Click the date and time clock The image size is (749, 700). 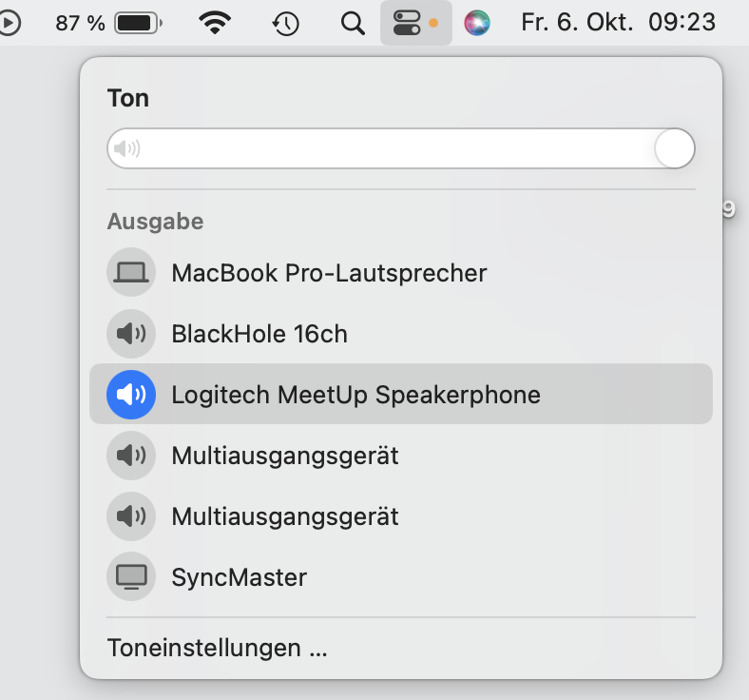click(x=618, y=23)
